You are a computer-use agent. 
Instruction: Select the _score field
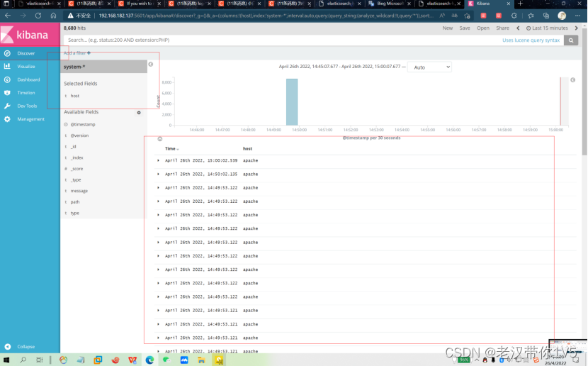[77, 169]
